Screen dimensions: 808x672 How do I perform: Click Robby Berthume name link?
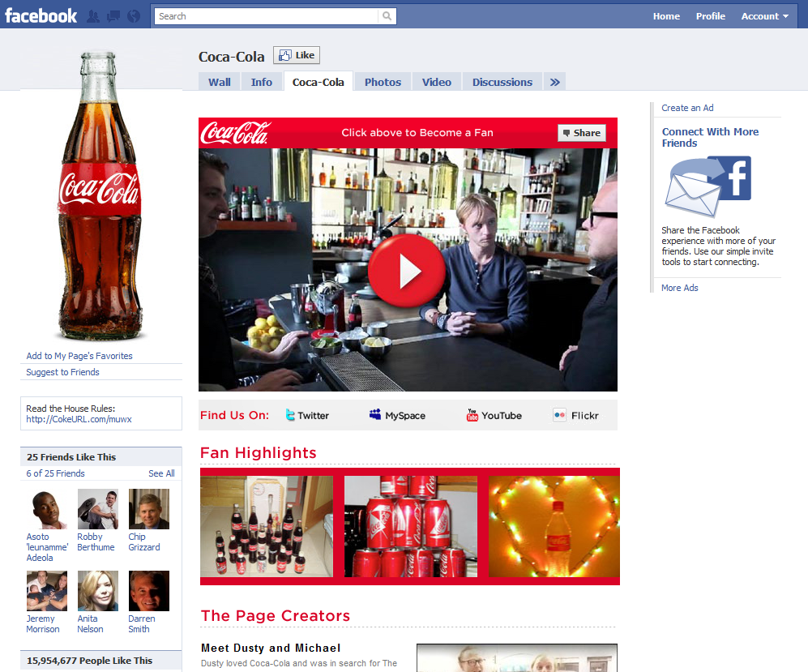click(96, 541)
